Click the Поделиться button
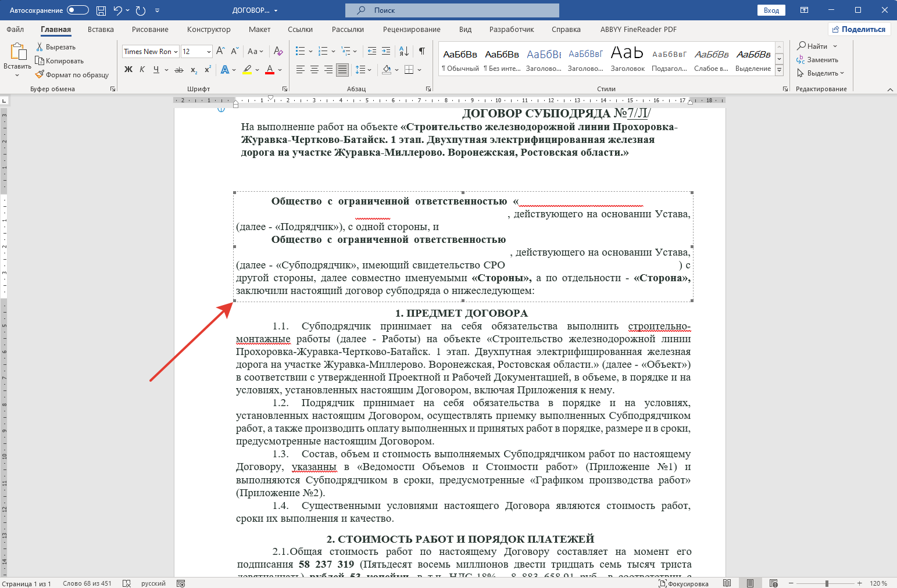This screenshot has width=897, height=588. click(x=859, y=29)
